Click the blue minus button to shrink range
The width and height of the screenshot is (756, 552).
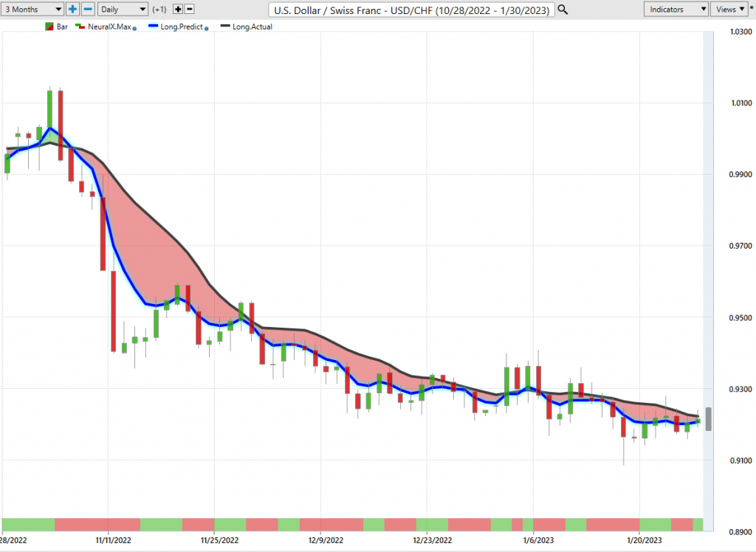88,9
